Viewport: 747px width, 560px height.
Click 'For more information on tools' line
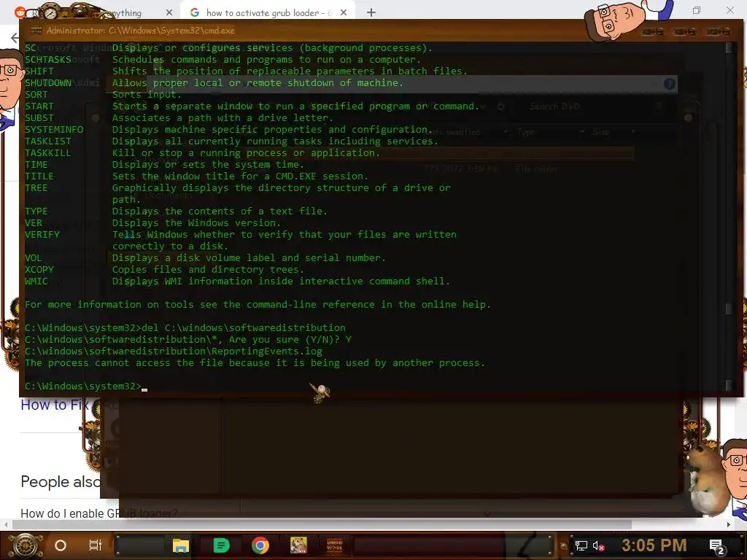coord(258,305)
